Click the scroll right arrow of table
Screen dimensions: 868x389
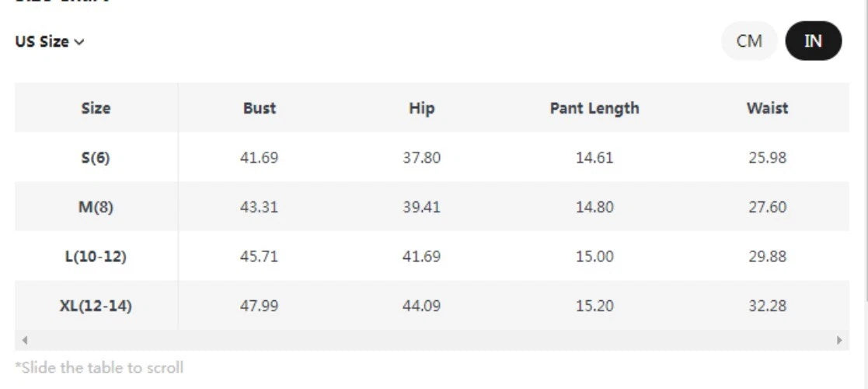(x=839, y=340)
